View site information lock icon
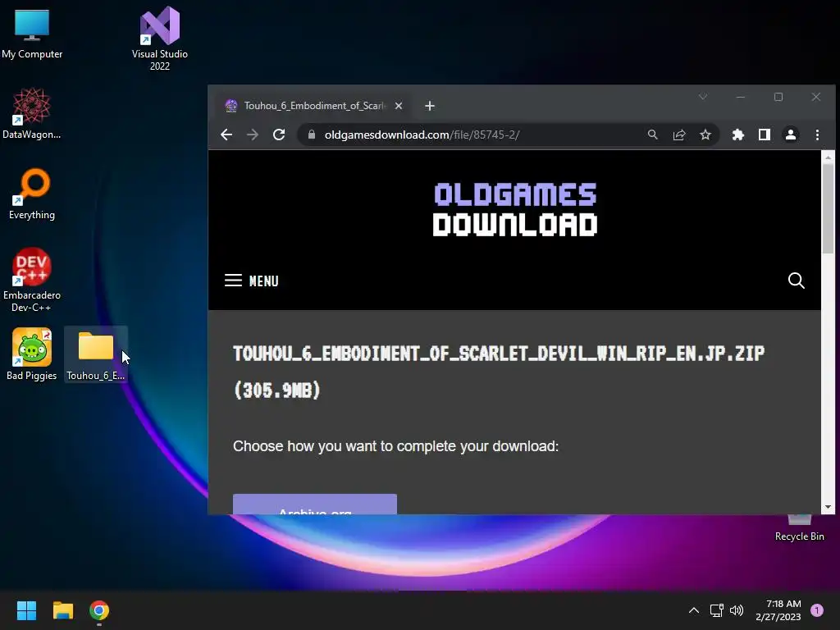The width and height of the screenshot is (840, 630). (311, 135)
